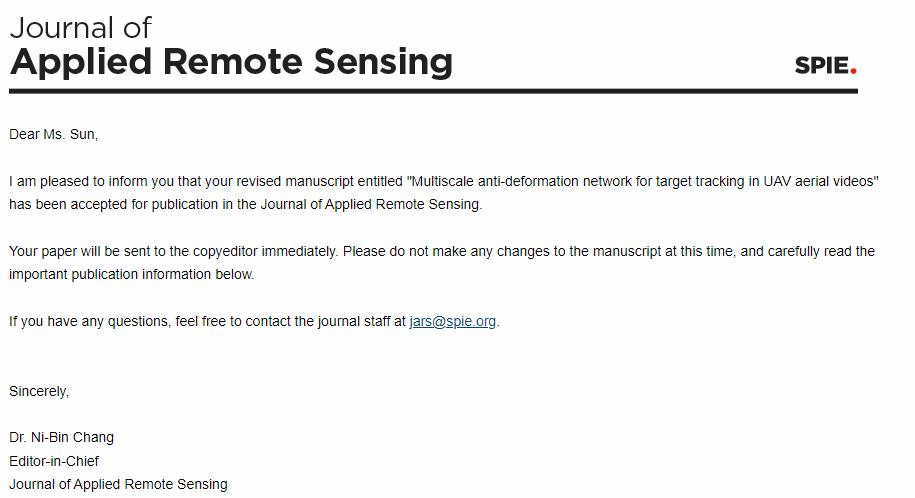Click the bold "Applied Remote Sensing" title
The image size is (915, 498).
[x=231, y=61]
